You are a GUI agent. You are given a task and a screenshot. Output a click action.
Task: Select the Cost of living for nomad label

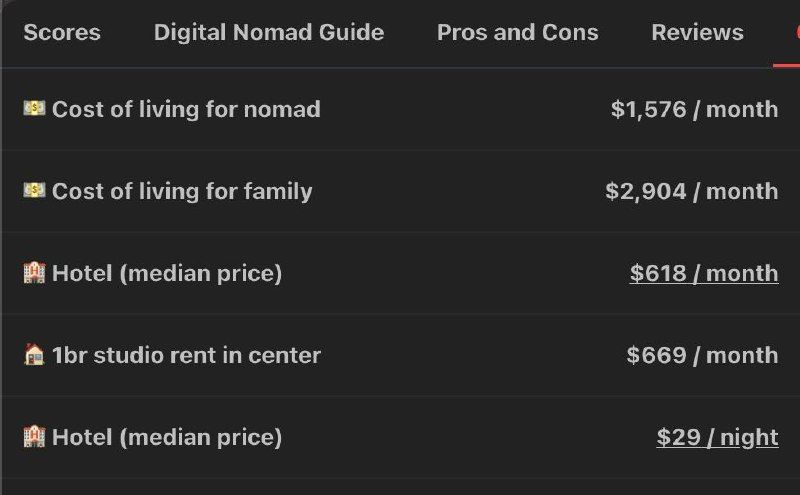(186, 109)
